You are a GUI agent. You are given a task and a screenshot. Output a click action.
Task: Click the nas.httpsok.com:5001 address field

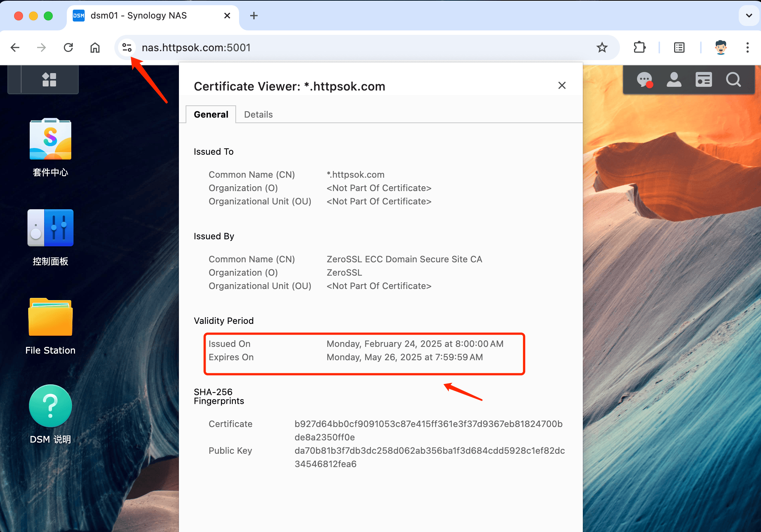pos(334,47)
